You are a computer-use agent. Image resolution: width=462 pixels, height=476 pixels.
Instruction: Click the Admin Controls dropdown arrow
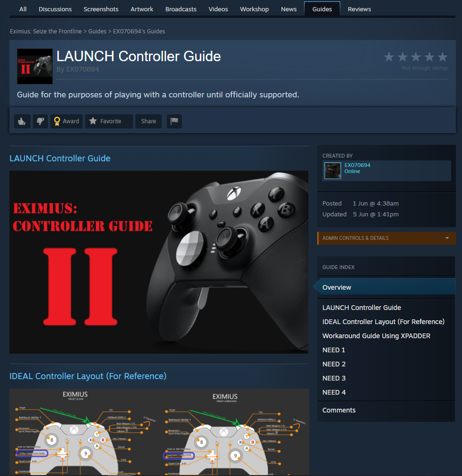(447, 238)
